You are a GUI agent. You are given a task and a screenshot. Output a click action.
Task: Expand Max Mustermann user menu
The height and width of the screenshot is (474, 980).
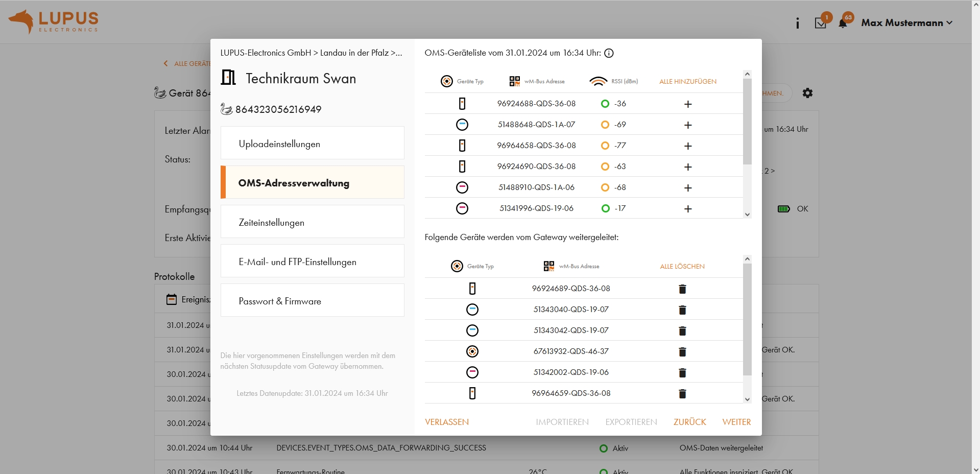(906, 23)
